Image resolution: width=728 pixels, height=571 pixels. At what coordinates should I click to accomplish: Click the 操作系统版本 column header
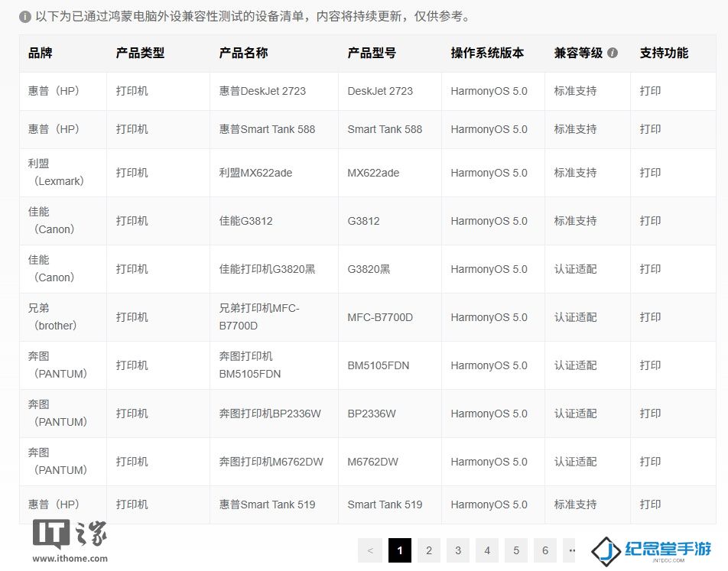pos(487,53)
